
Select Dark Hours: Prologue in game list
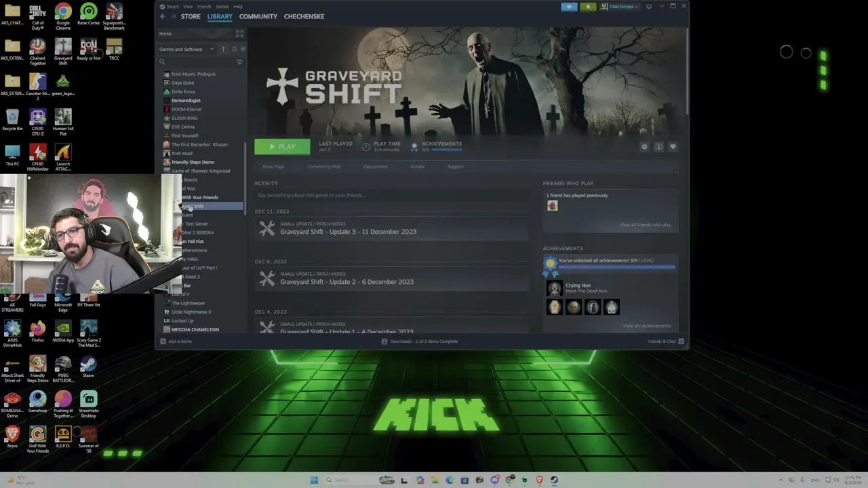(193, 74)
